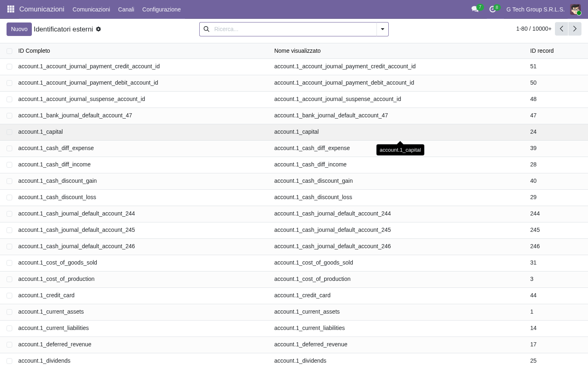Image resolution: width=588 pixels, height=368 pixels.
Task: Open the account.1_cash_journal_default_account_246 record
Action: tap(76, 246)
